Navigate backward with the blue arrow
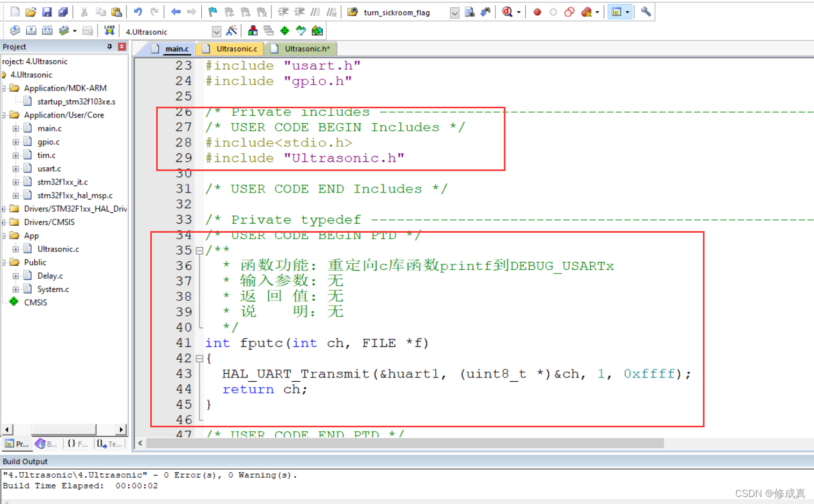The image size is (814, 504). click(175, 12)
